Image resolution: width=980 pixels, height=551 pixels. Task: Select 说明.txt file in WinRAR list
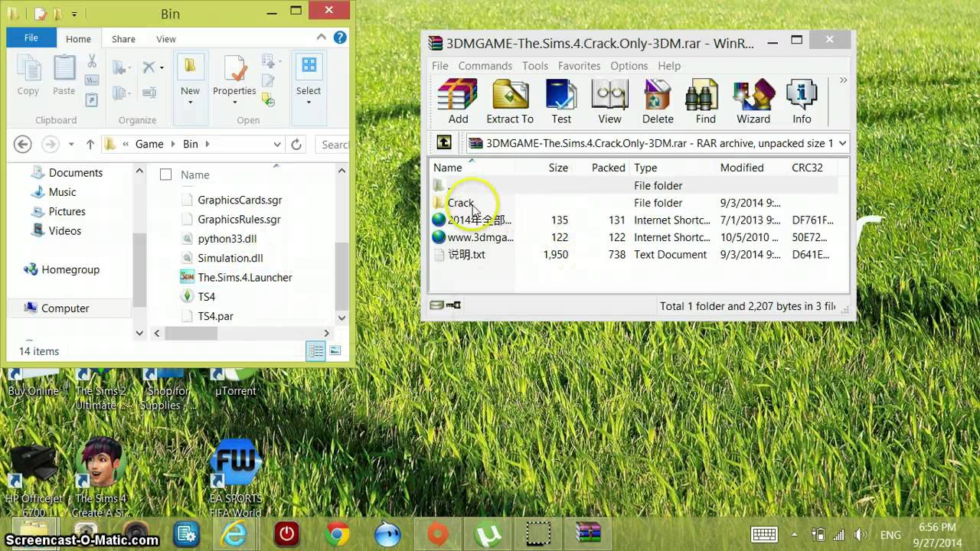(466, 254)
